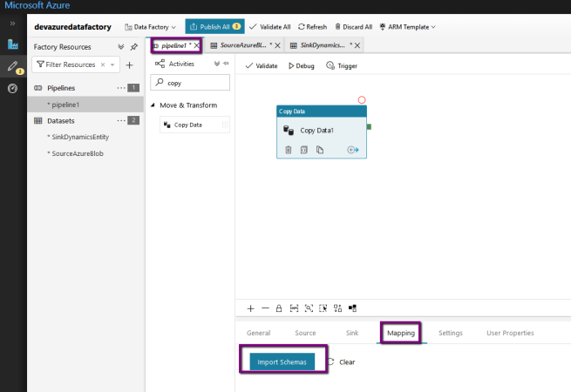Click the Publish All button
This screenshot has width=571, height=392.
tap(214, 27)
